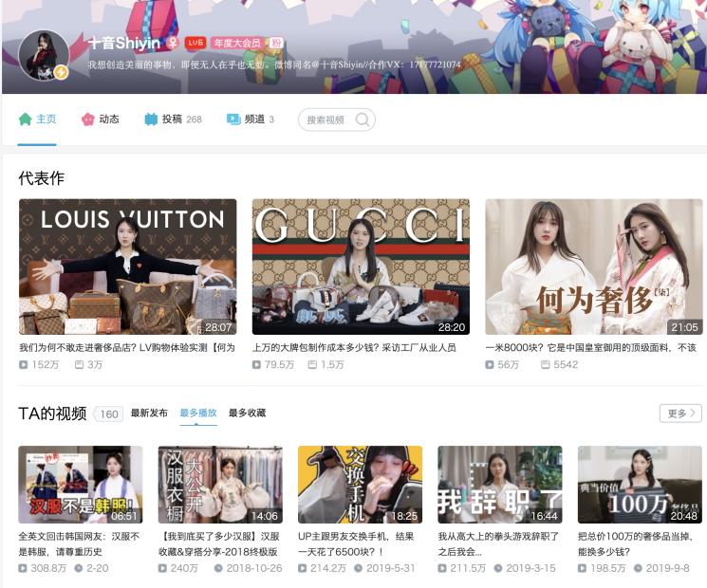Click the clock icon beside 2018-10-26
Viewport: 707px width, 588px height.
coord(218,569)
